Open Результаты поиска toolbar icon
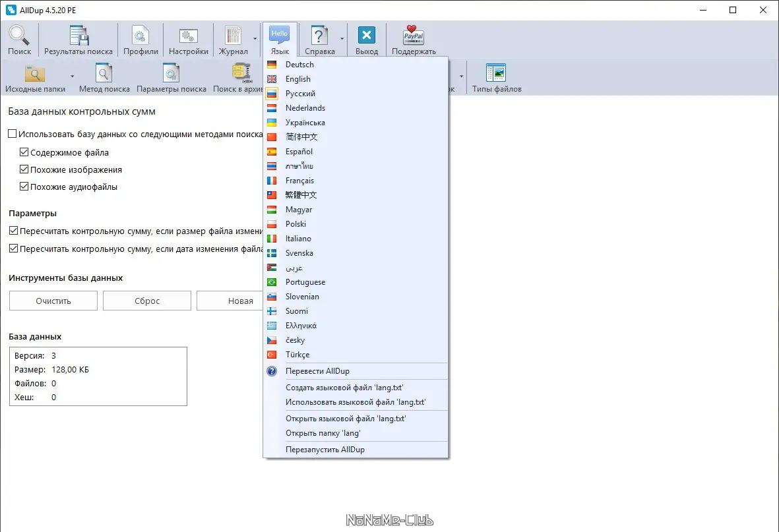The height and width of the screenshot is (532, 779). (78, 35)
